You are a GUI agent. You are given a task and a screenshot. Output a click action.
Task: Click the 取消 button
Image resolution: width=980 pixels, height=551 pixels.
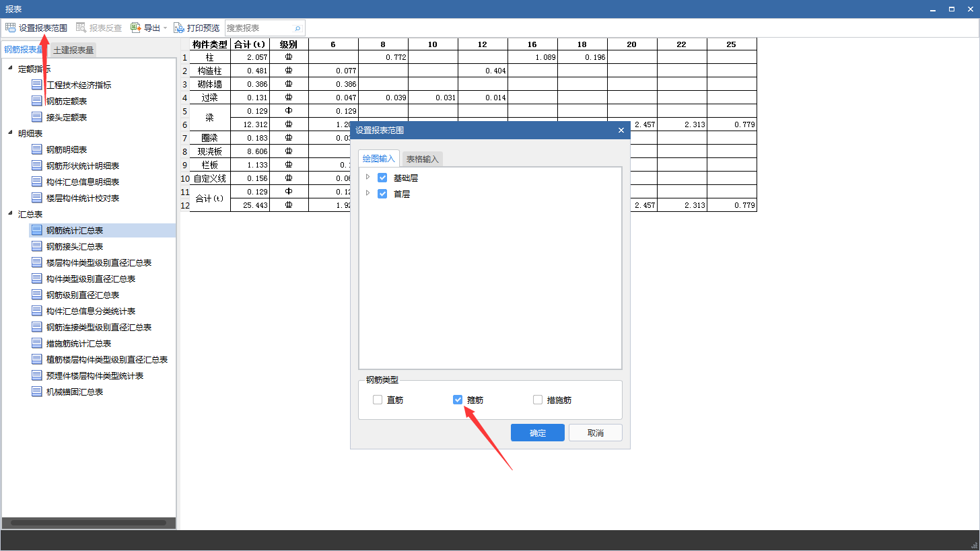tap(596, 433)
